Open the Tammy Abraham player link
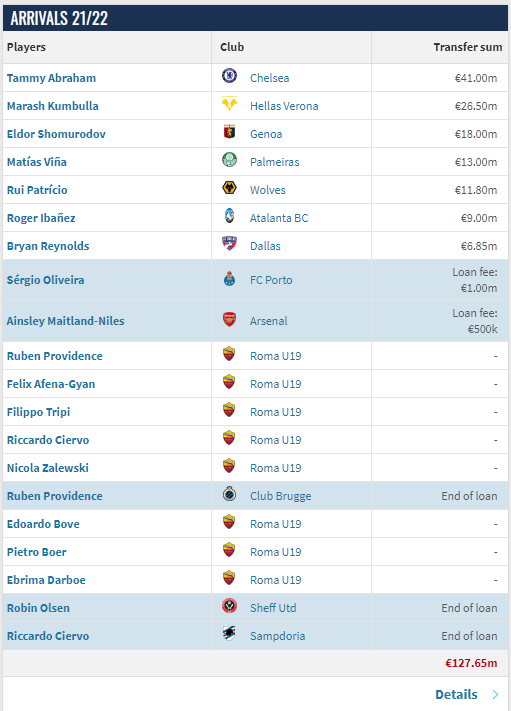Image resolution: width=511 pixels, height=711 pixels. pos(51,78)
